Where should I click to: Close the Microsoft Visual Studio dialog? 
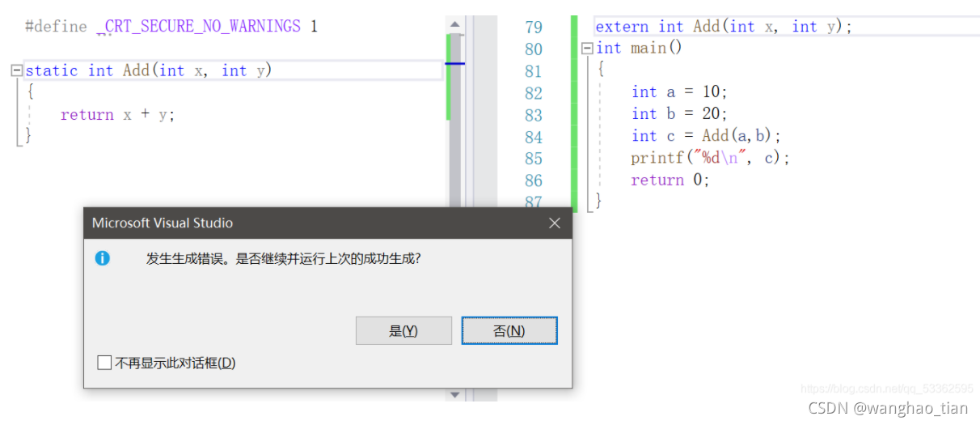555,223
